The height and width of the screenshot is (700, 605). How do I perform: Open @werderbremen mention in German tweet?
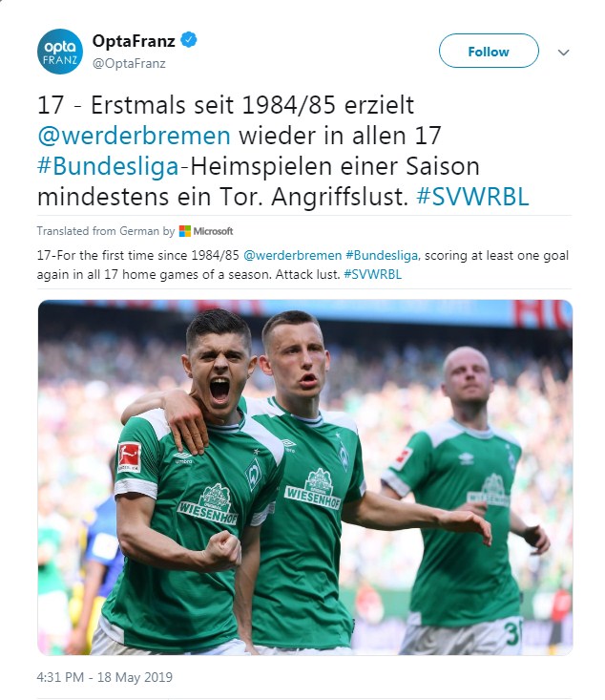point(134,136)
